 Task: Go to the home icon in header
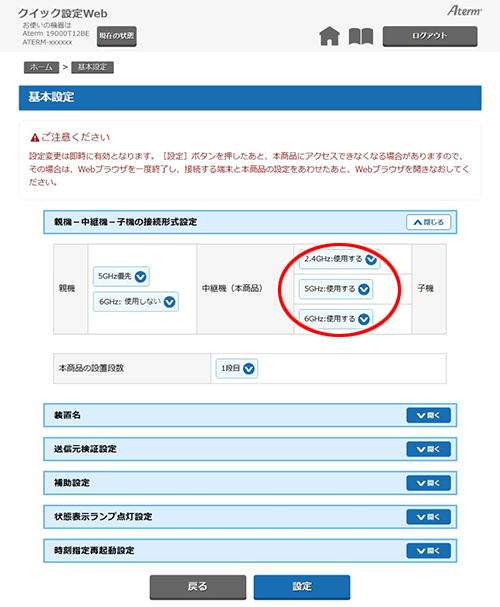[x=329, y=36]
